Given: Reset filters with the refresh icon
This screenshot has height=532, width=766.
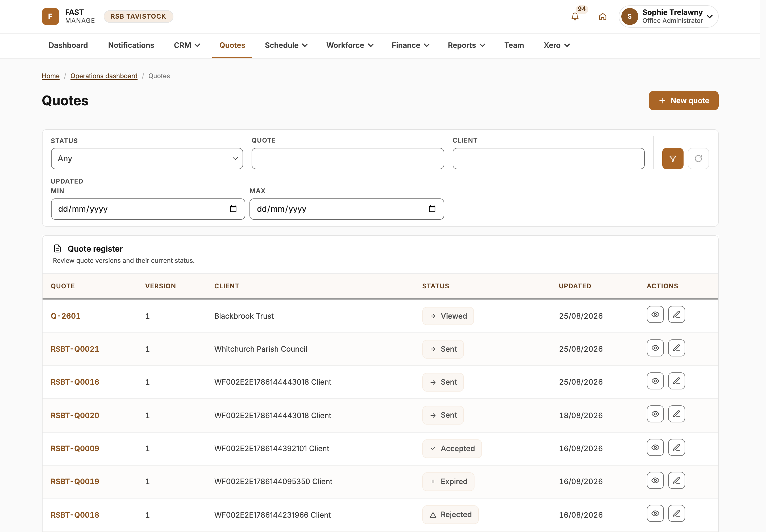Looking at the screenshot, I should point(698,159).
